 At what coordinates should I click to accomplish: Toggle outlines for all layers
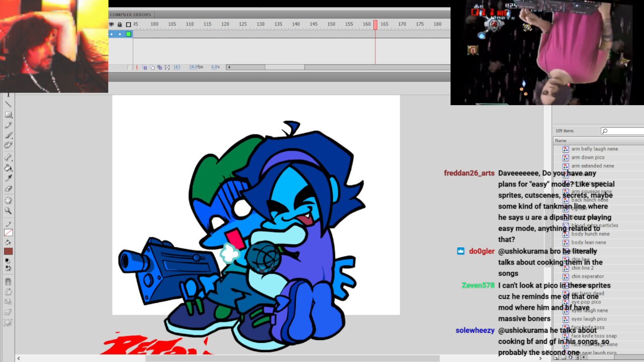click(x=128, y=24)
